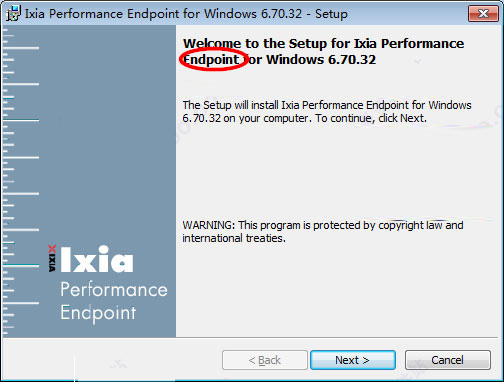Viewport: 504px width, 382px height.
Task: Click 'click Next' in the instruction sentence
Action: [x=402, y=118]
